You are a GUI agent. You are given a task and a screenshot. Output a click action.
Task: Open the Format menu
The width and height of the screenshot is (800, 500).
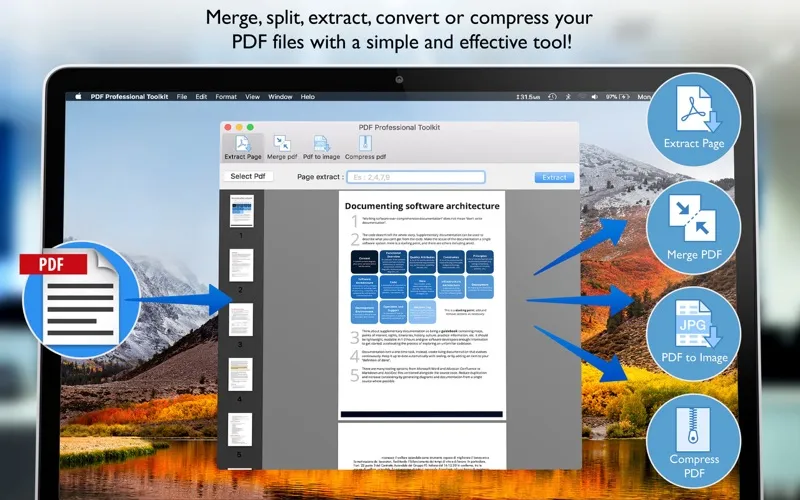(x=226, y=96)
